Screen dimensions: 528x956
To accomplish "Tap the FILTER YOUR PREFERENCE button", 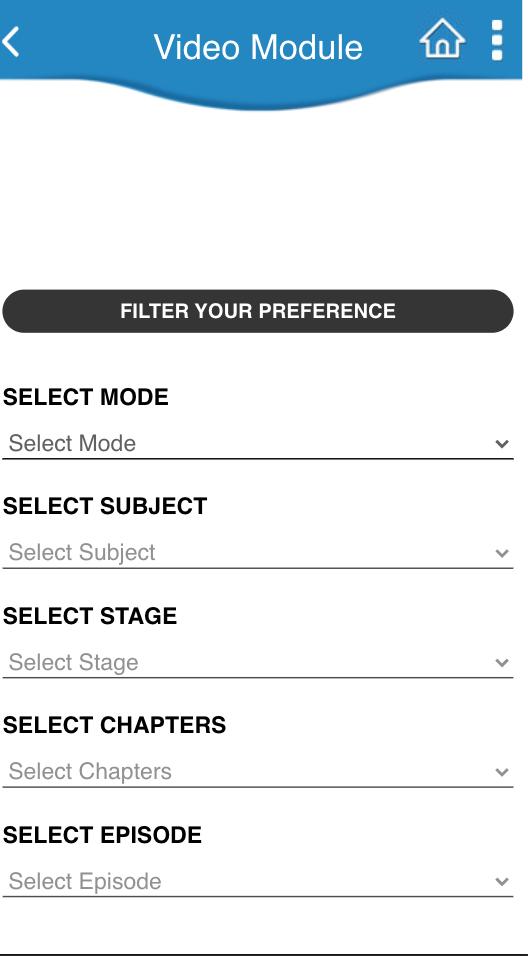I will point(258,311).
